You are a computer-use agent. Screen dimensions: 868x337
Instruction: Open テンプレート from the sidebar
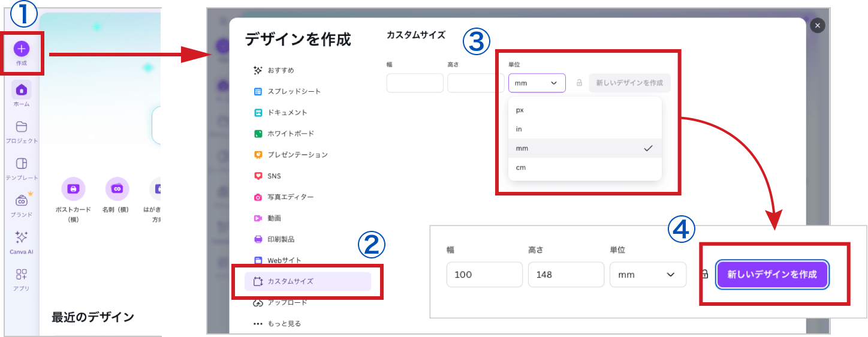pyautogui.click(x=22, y=164)
